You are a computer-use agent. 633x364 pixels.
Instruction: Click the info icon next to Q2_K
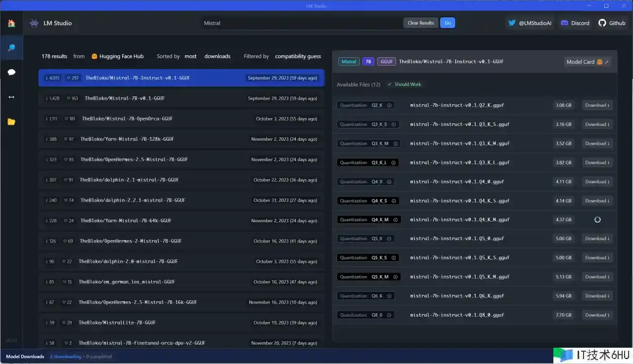(x=389, y=105)
